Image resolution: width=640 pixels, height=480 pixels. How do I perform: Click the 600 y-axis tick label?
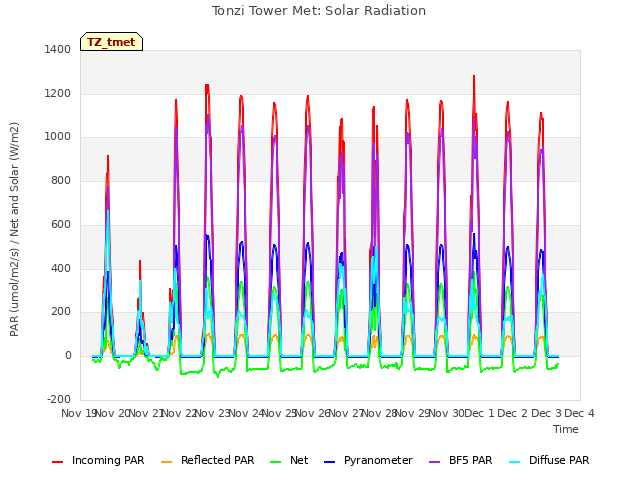point(61,224)
